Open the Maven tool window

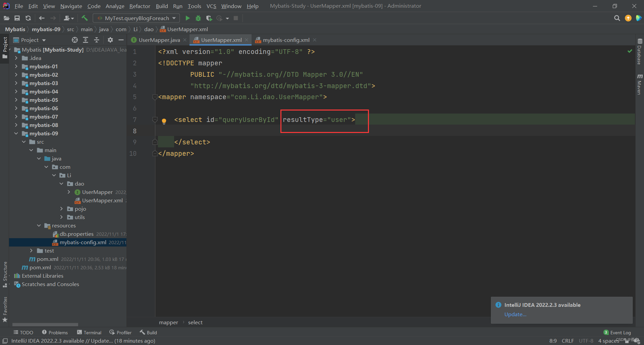point(640,84)
